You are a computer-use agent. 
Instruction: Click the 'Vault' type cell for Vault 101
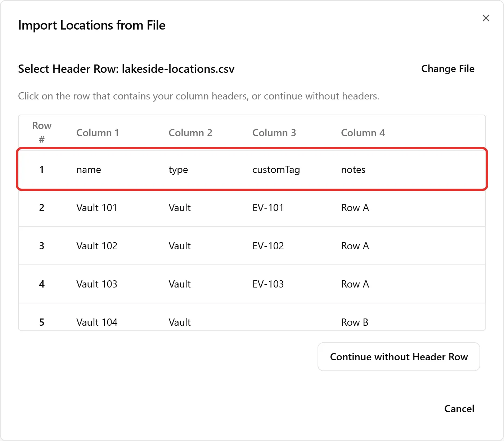[x=180, y=208]
